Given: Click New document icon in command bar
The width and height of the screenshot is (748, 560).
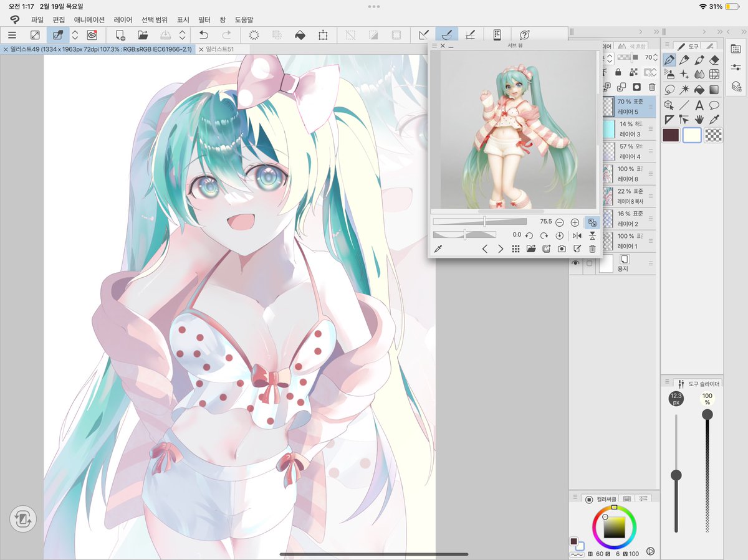Looking at the screenshot, I should [120, 35].
